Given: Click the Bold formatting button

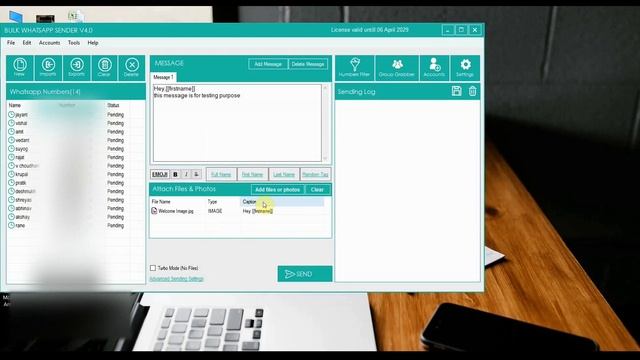Looking at the screenshot, I should (176, 174).
